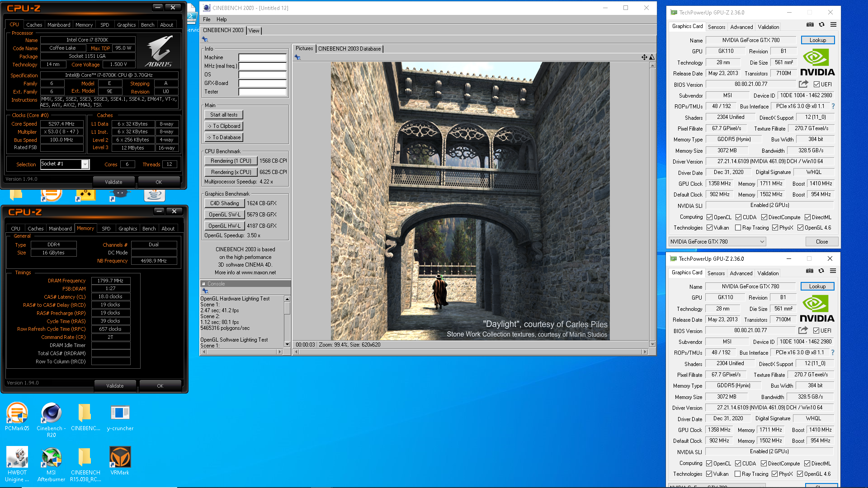Open the hamburger menu in top GPU-Z
This screenshot has height=488, width=868.
(x=833, y=25)
